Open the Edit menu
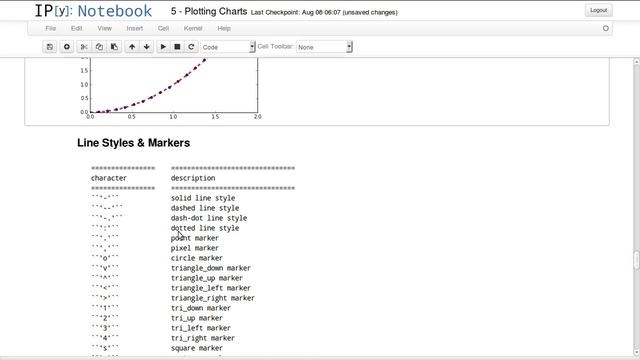The height and width of the screenshot is (360, 640). [76, 28]
